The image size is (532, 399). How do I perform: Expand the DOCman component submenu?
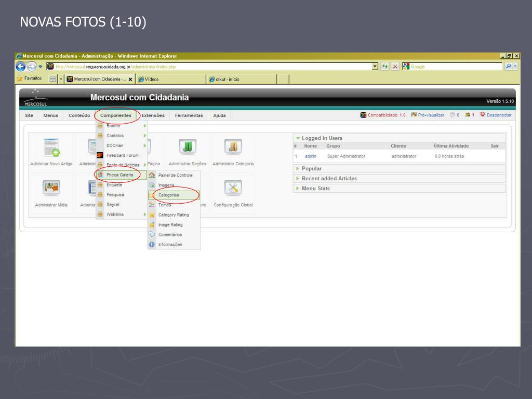click(x=122, y=145)
